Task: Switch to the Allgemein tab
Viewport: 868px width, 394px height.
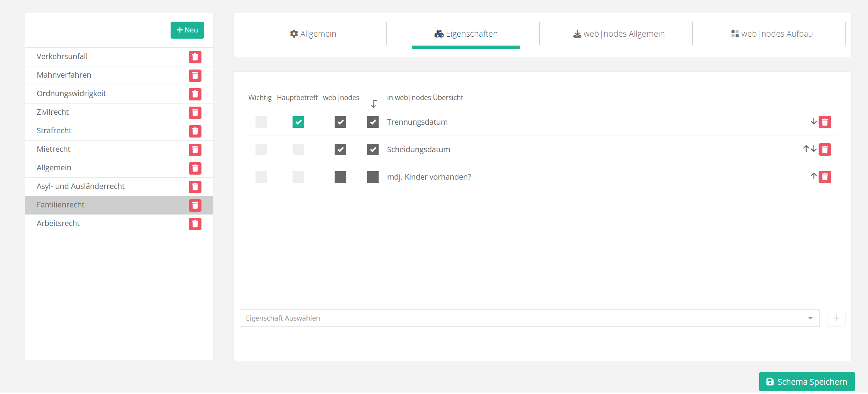Action: click(313, 34)
